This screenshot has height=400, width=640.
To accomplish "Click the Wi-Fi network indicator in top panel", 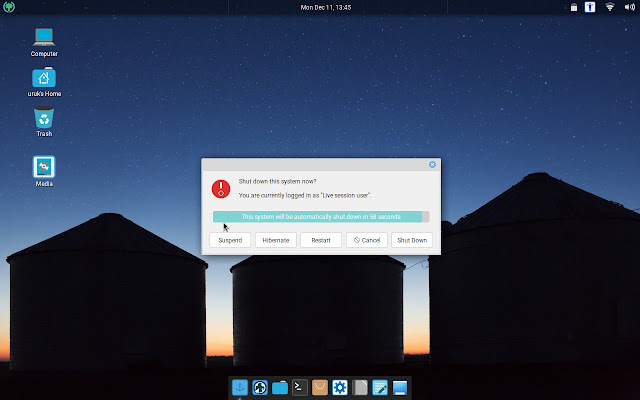I will (x=609, y=7).
